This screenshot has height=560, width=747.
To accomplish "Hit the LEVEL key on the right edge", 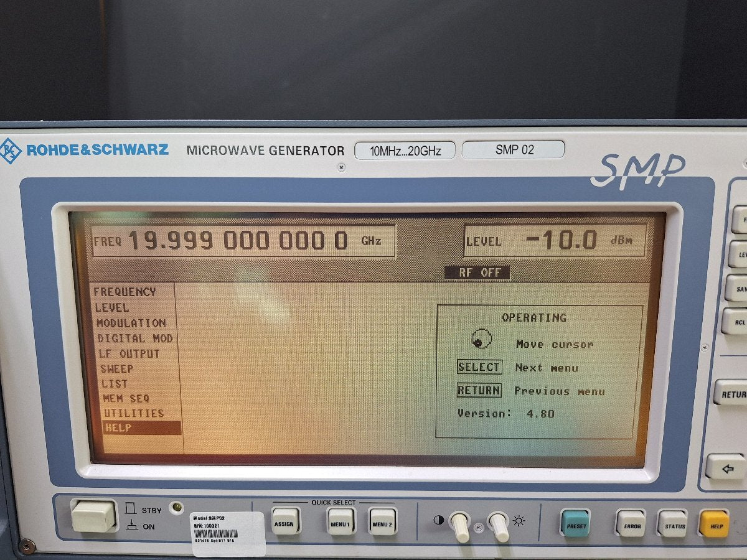I will [x=739, y=254].
